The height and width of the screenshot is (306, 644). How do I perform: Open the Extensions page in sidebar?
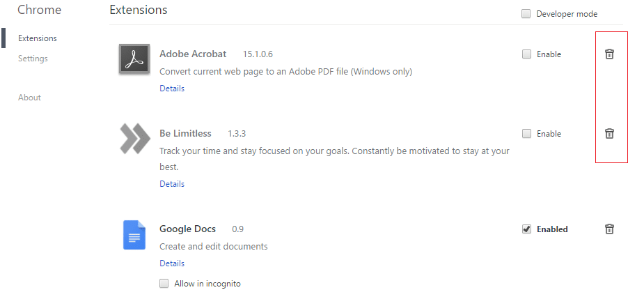pos(38,38)
